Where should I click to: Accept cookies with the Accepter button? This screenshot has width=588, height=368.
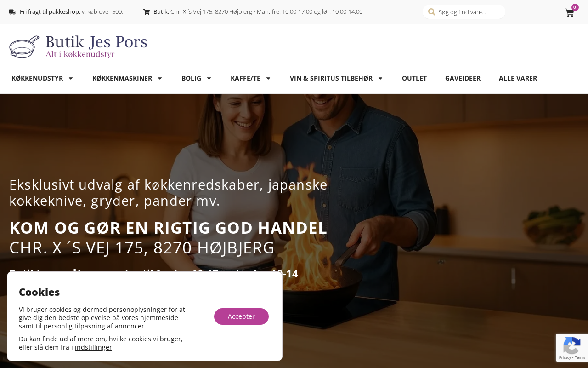(241, 316)
